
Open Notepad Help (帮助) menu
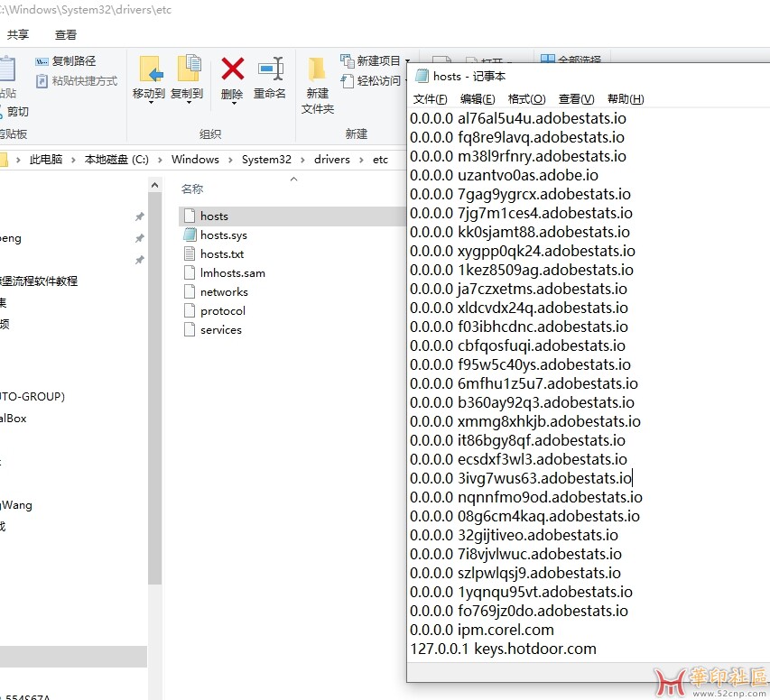pyautogui.click(x=626, y=99)
